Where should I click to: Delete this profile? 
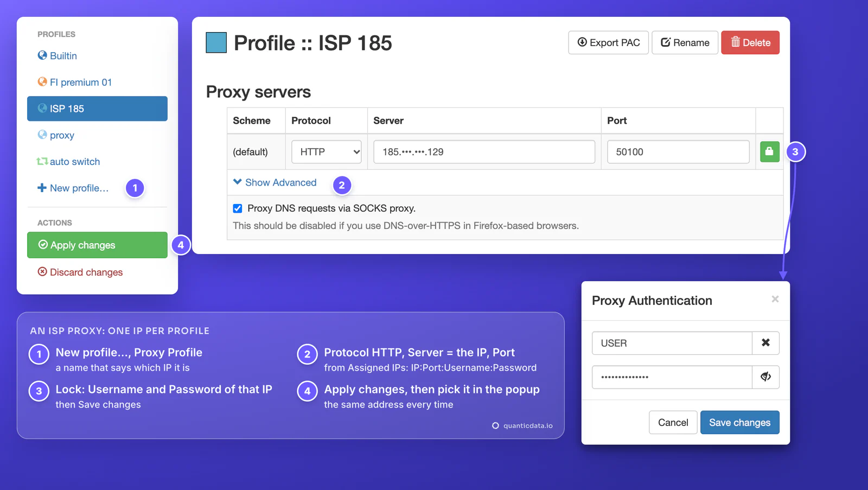tap(750, 43)
